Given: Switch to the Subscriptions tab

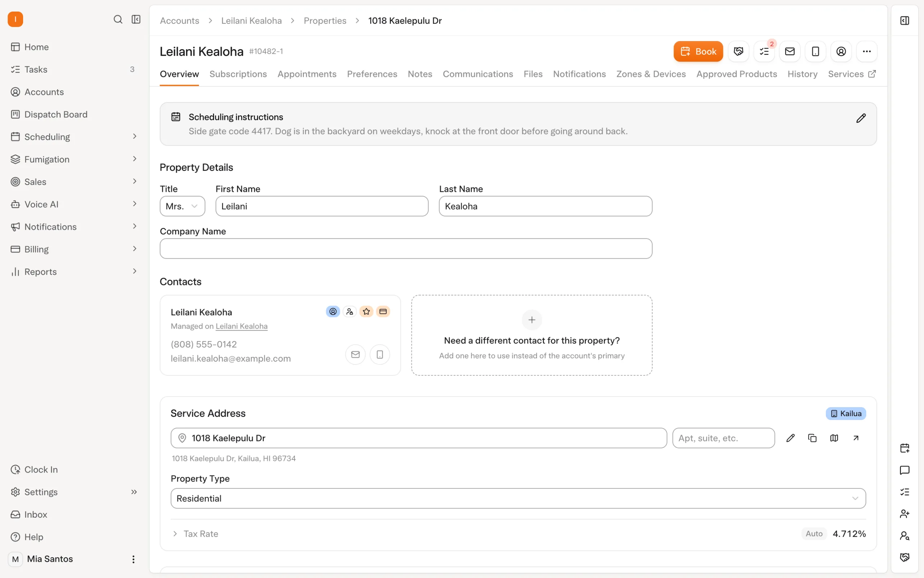Looking at the screenshot, I should (x=238, y=74).
